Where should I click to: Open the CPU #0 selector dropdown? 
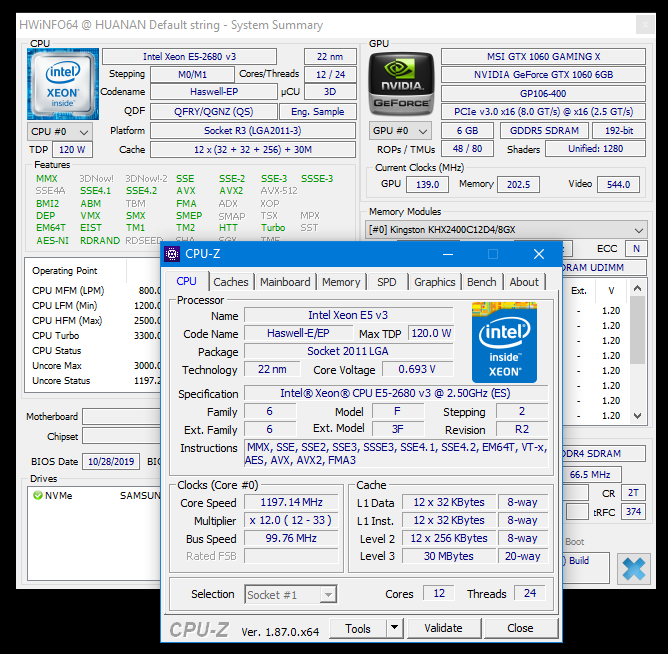[x=60, y=132]
